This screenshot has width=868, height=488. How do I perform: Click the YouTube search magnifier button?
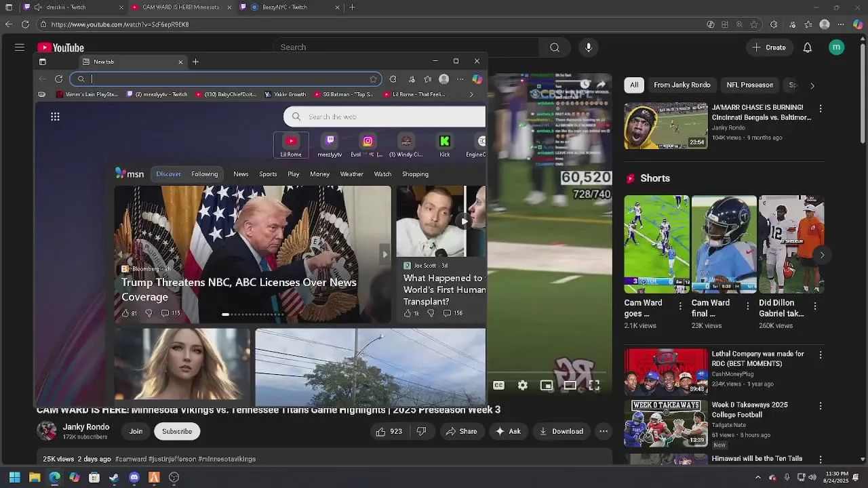[x=555, y=47]
